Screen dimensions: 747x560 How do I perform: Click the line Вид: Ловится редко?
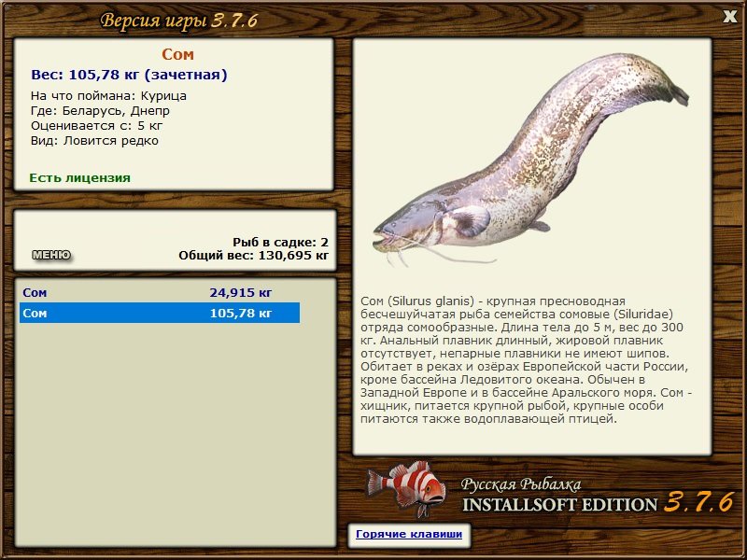tap(94, 141)
